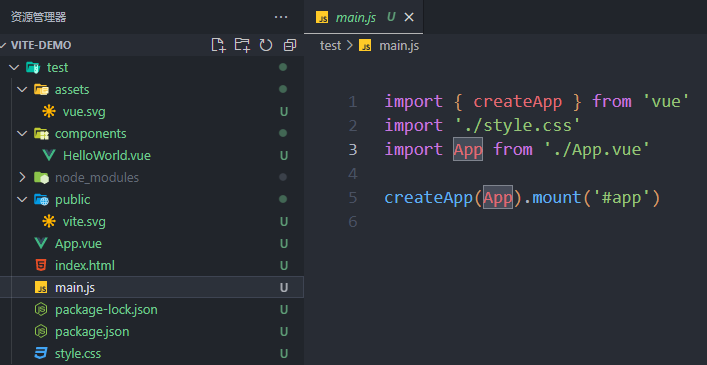This screenshot has height=365, width=707.
Task: Click the git status dot beside test folder
Action: pyautogui.click(x=283, y=68)
